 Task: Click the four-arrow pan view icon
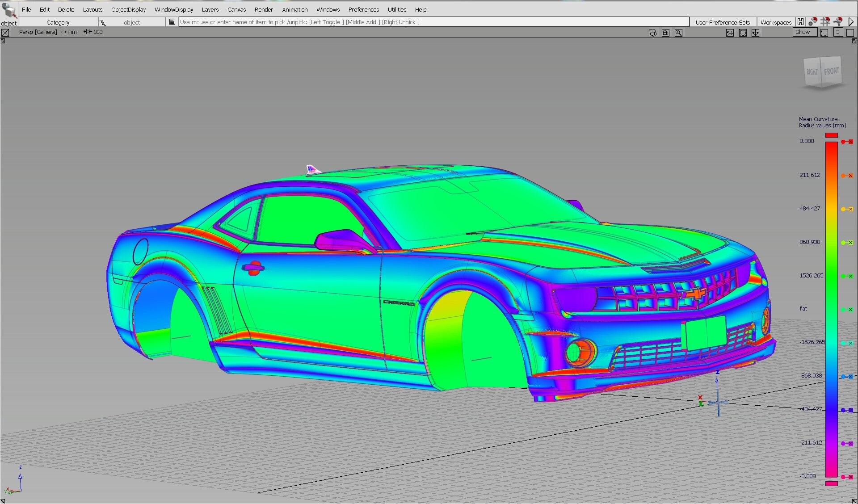pyautogui.click(x=755, y=33)
